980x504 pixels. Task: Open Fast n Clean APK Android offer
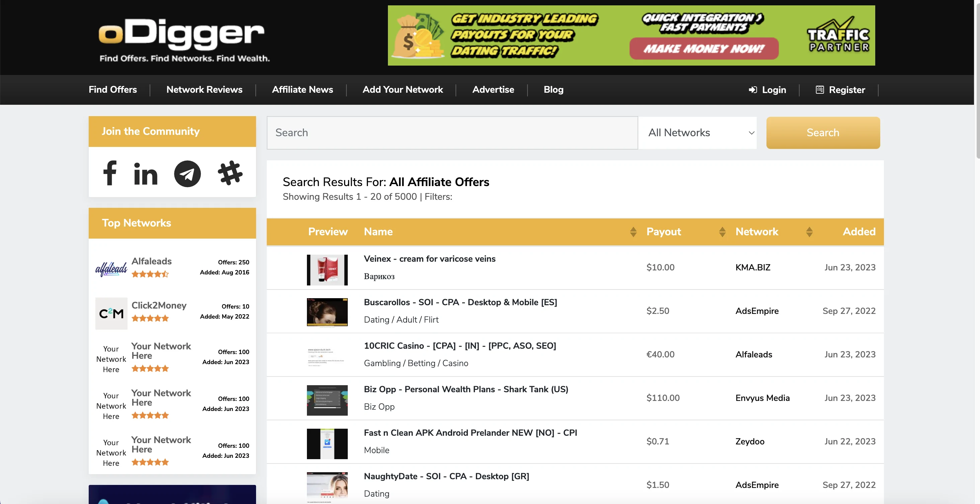(x=471, y=433)
